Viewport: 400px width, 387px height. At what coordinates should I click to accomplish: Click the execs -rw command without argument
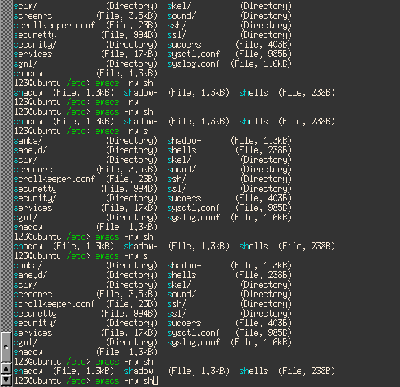[117, 102]
